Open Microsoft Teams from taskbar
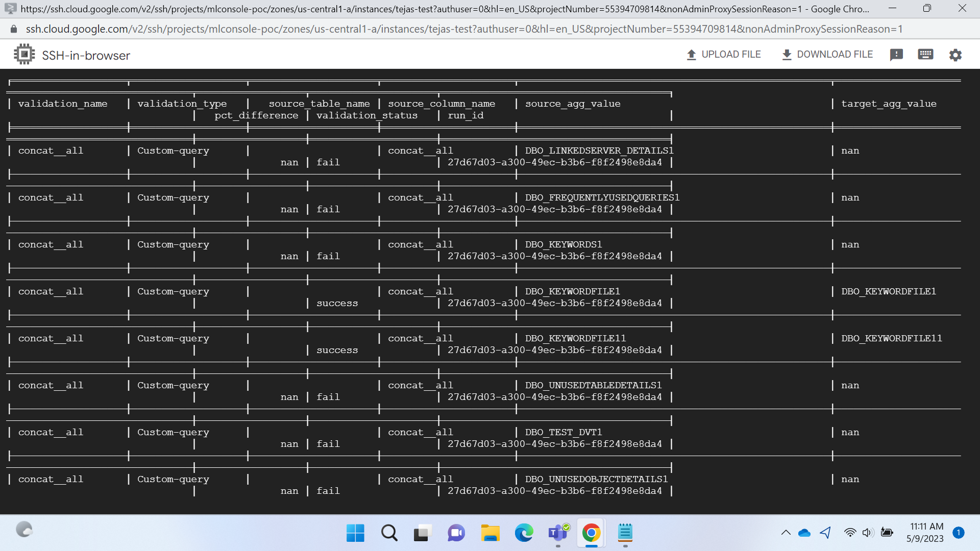Viewport: 980px width, 551px height. point(557,533)
